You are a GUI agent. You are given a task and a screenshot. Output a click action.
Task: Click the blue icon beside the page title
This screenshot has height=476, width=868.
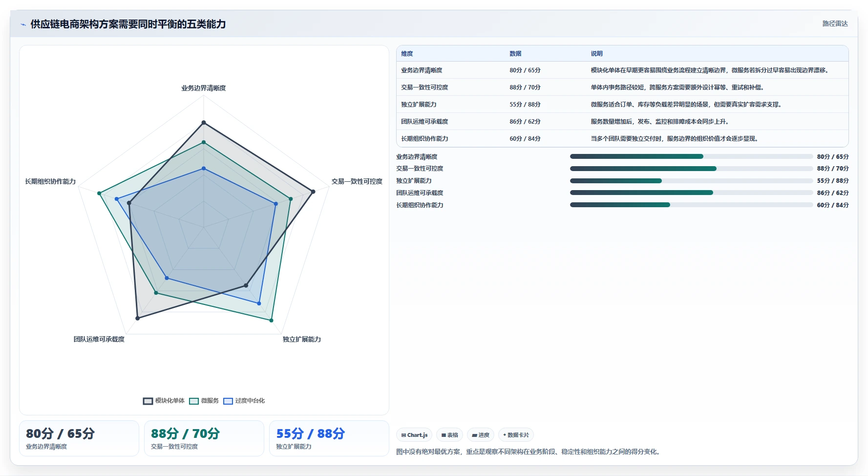coord(23,24)
